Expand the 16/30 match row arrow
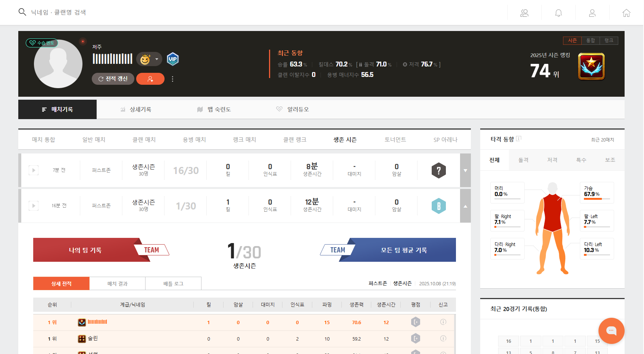Image resolution: width=644 pixels, height=354 pixels. [x=465, y=171]
